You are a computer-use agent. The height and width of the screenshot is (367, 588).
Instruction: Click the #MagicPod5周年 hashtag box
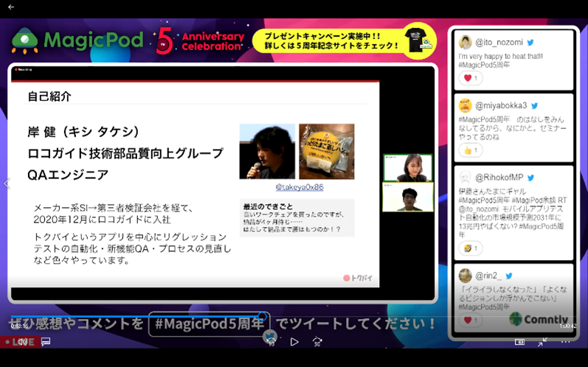click(x=210, y=324)
